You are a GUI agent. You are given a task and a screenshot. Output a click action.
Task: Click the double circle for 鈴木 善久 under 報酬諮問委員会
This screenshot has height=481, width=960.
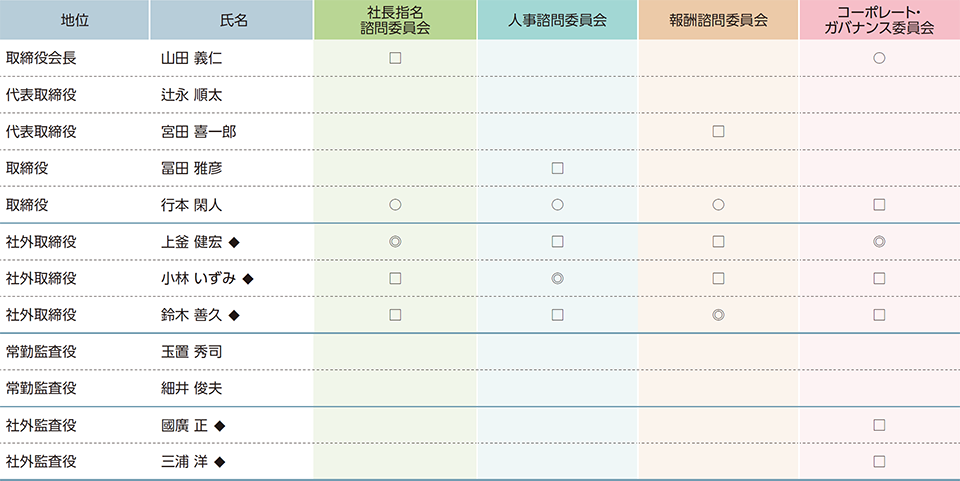(718, 315)
